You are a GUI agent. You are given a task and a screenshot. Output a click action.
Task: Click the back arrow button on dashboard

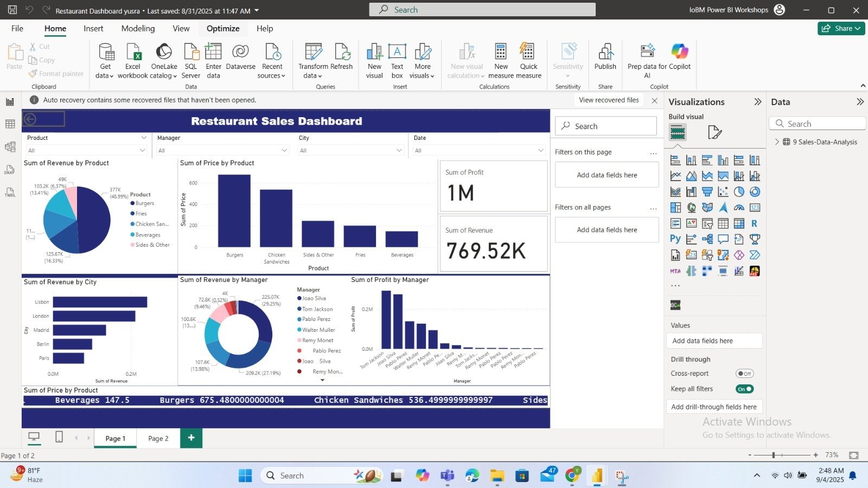[30, 119]
